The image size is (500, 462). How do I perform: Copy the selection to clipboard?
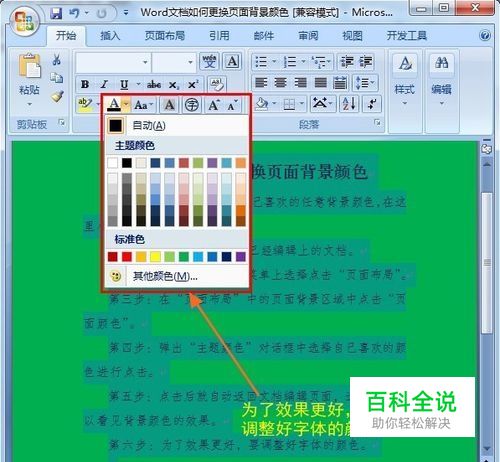point(56,78)
